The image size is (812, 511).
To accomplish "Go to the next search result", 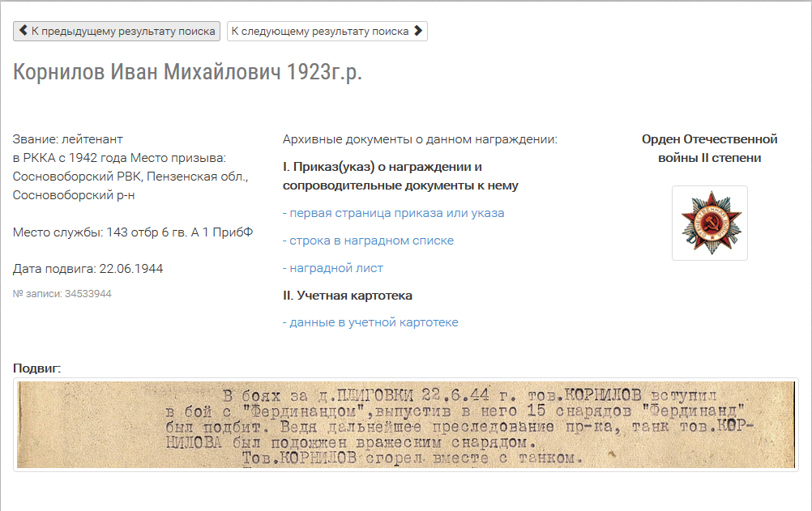I will click(327, 32).
